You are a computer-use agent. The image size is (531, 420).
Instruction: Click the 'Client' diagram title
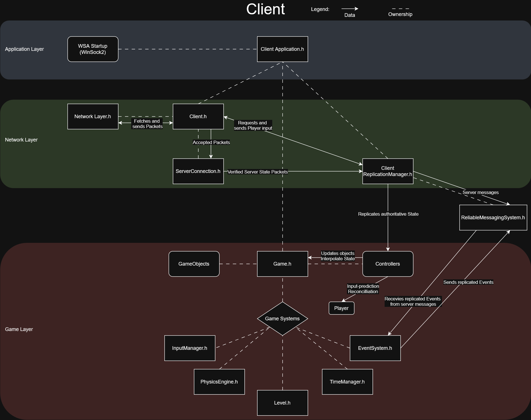click(265, 9)
